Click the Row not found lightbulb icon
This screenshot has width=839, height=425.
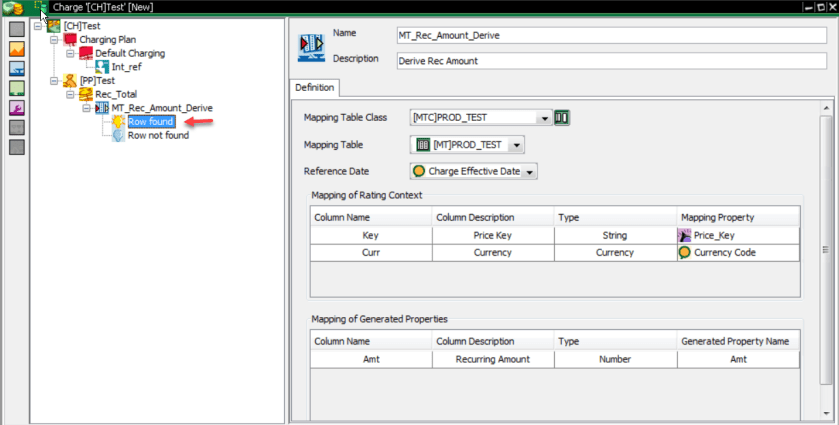118,135
